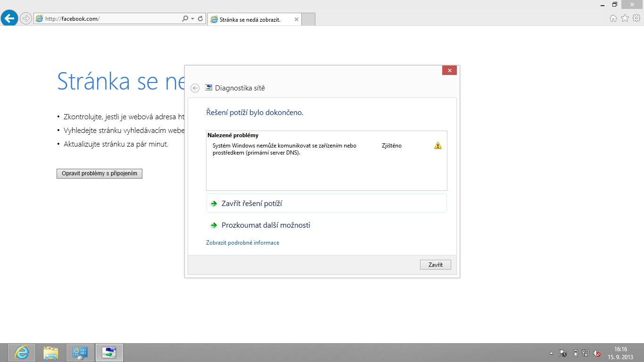Click the Refresh icon in the address bar
The image size is (644, 362).
[x=200, y=19]
